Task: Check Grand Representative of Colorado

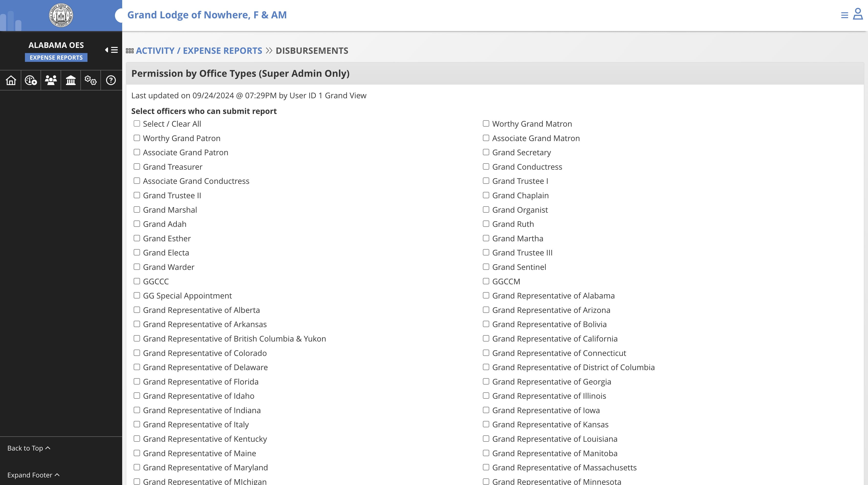Action: click(137, 353)
